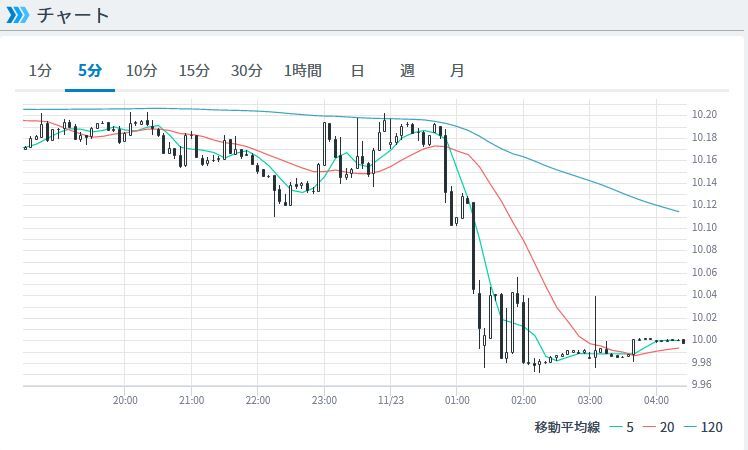Switch to the 15分 interval tab
Image resolution: width=748 pixels, height=450 pixels.
point(194,71)
